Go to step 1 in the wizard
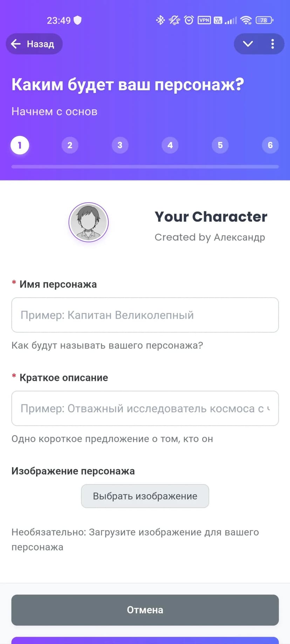Viewport: 290px width, 644px height. click(x=20, y=145)
